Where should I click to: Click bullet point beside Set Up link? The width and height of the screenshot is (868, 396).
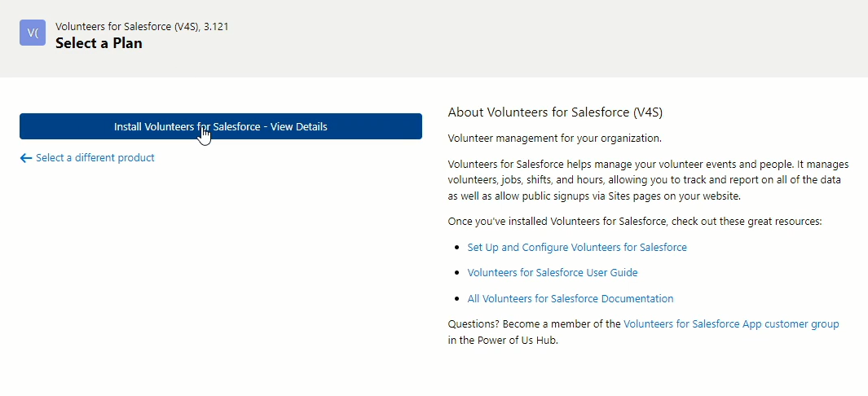coord(456,247)
